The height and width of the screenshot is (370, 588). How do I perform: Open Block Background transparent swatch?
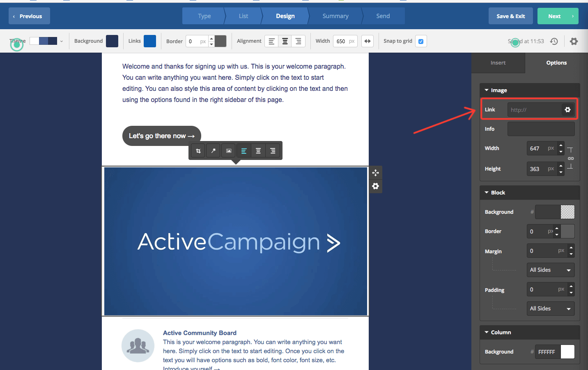pyautogui.click(x=567, y=212)
